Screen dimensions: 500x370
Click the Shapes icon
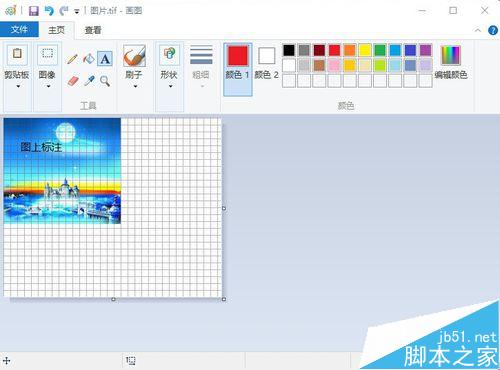pos(169,55)
